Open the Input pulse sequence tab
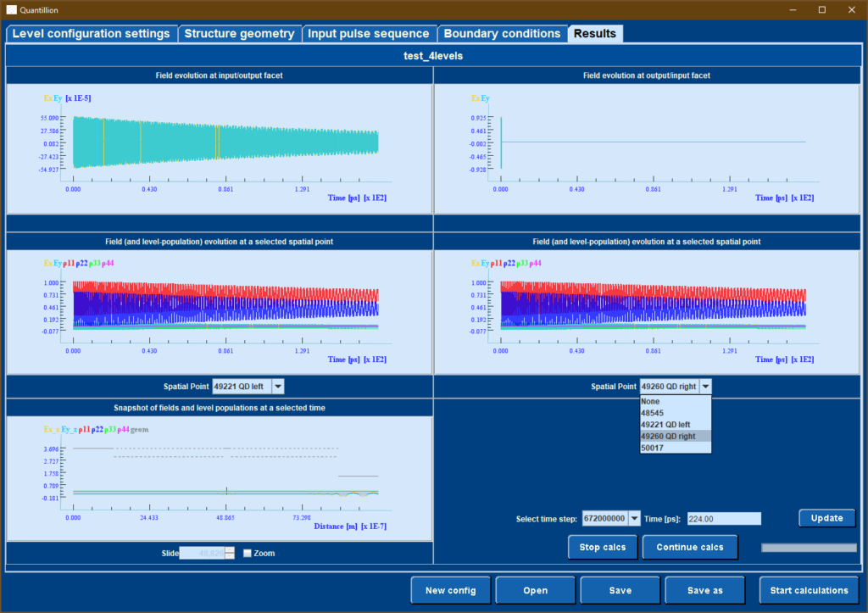Image resolution: width=868 pixels, height=613 pixels. coord(368,34)
